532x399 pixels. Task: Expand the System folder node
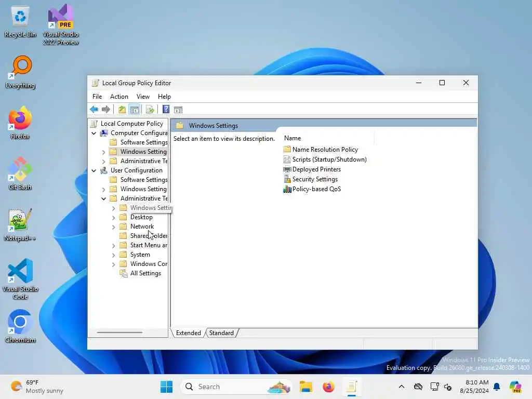[x=114, y=255]
